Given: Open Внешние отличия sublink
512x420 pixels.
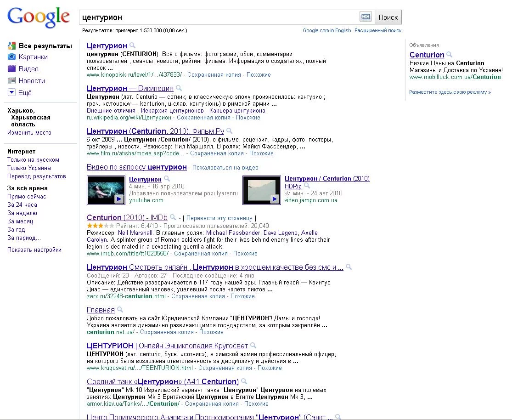Looking at the screenshot, I should 111,110.
